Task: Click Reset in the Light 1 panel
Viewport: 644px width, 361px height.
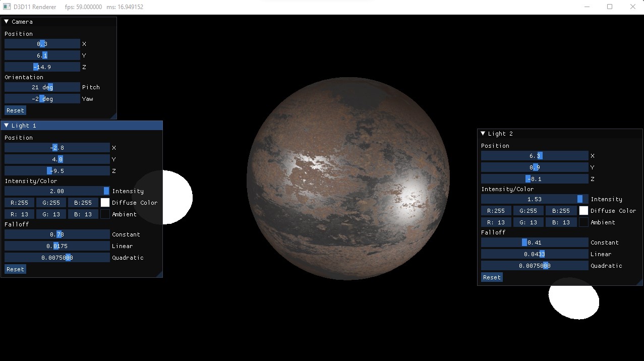Action: click(x=15, y=269)
